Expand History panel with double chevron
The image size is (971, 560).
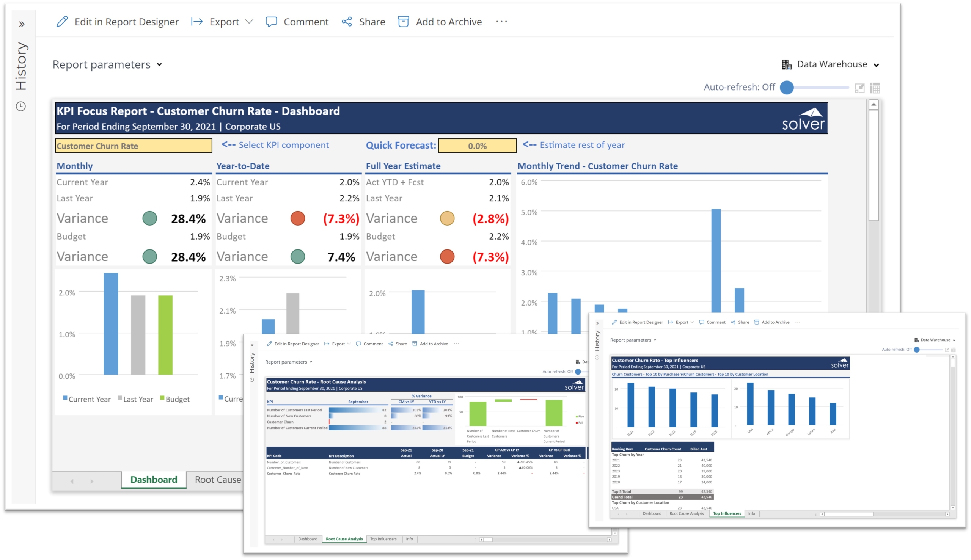[22, 24]
